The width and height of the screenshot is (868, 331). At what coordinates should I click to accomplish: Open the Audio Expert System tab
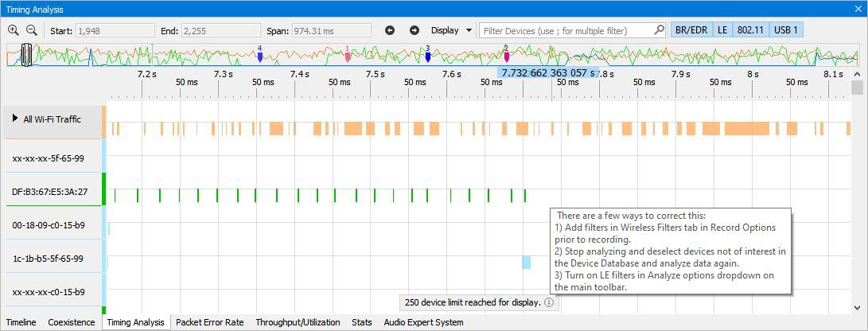coord(423,322)
